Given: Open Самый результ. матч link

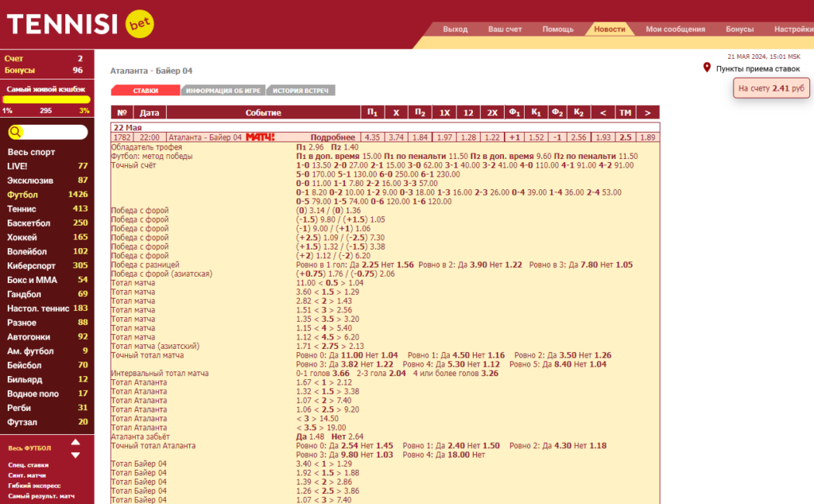Looking at the screenshot, I should pyautogui.click(x=41, y=496).
